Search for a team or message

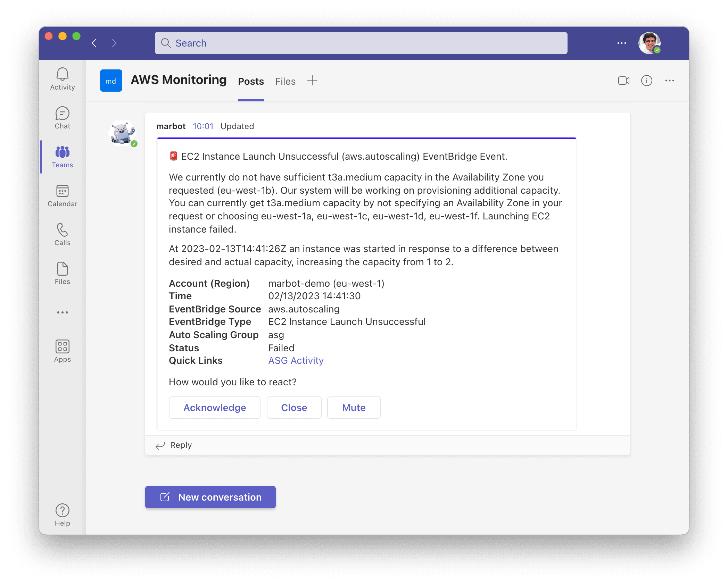click(x=361, y=42)
